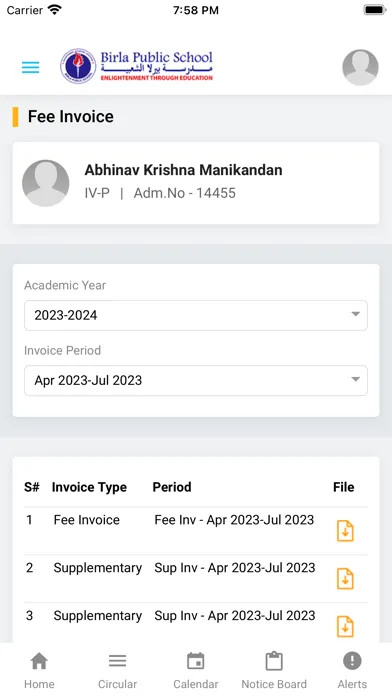The image size is (392, 696).
Task: Tap the Invoice Type column header
Action: pos(89,487)
